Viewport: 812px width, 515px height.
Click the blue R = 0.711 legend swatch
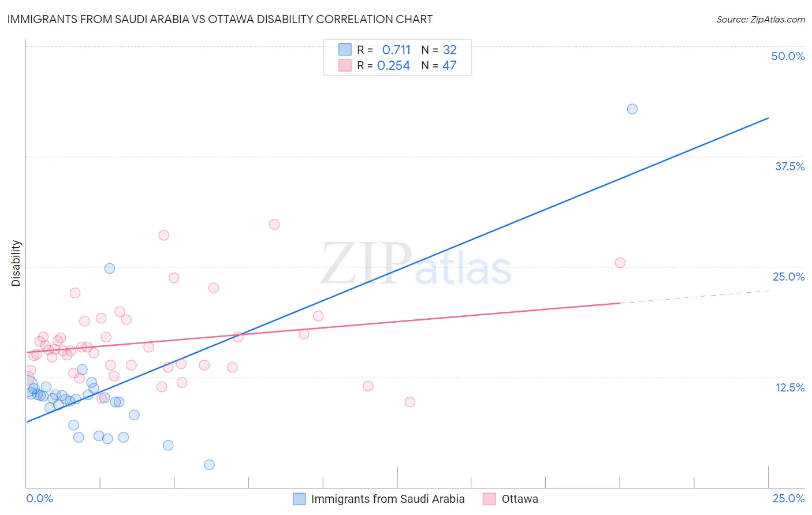[x=345, y=50]
